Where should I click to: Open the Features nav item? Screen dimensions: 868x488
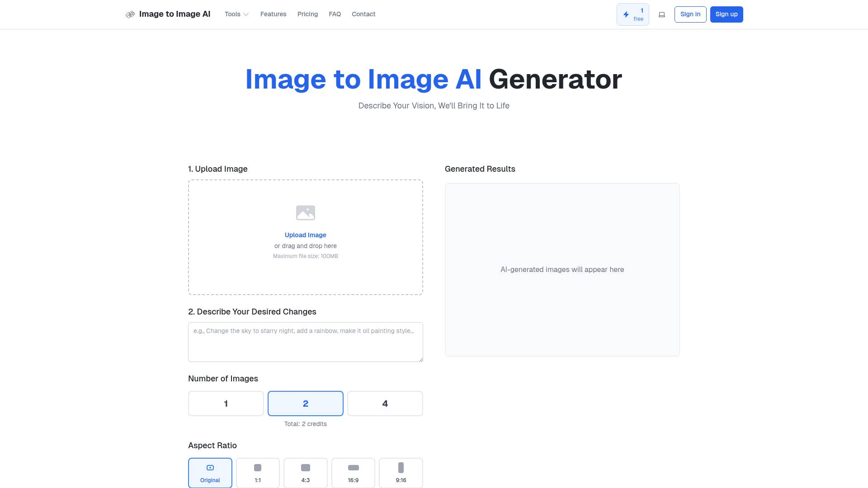[x=274, y=14]
